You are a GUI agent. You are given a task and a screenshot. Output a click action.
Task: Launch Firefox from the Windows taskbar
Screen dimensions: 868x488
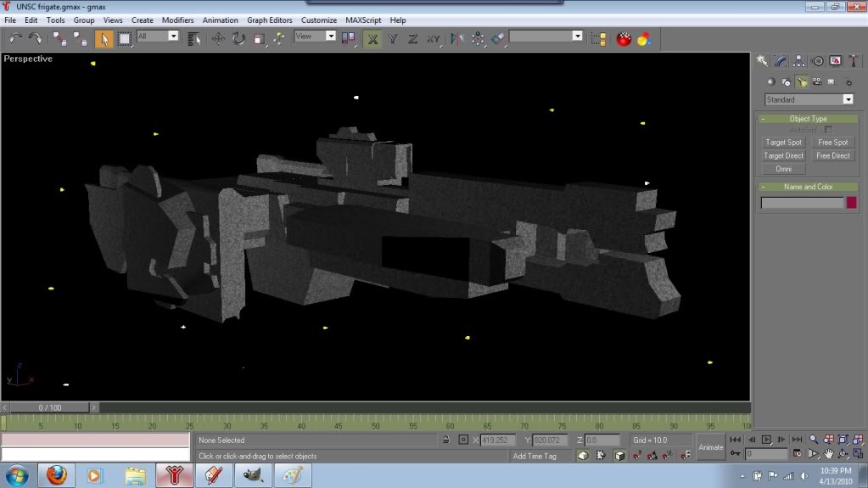[57, 475]
